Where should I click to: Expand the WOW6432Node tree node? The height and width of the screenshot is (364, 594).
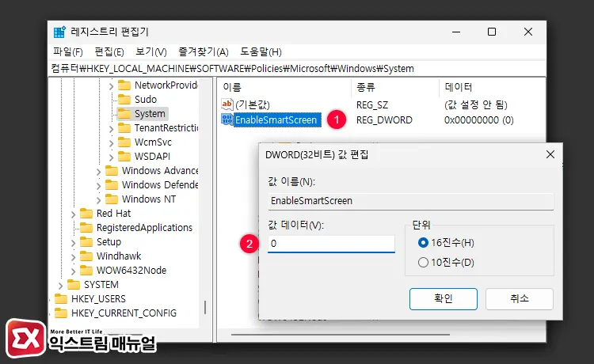(73, 271)
